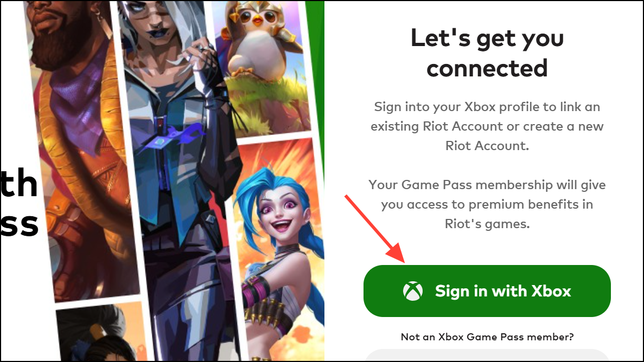The image size is (644, 362).
Task: Open the partially visible gray button at the bottom
Action: 487,355
